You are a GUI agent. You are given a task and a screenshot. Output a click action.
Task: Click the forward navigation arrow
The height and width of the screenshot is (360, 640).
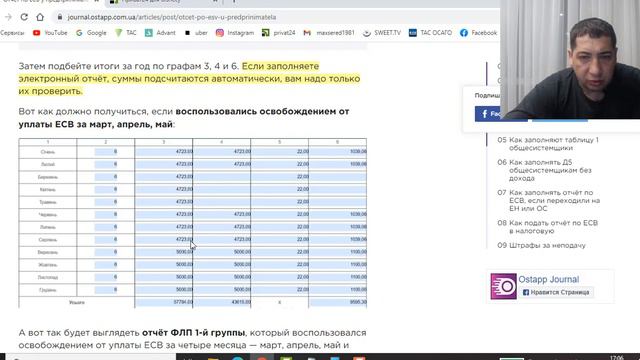tap(8, 17)
